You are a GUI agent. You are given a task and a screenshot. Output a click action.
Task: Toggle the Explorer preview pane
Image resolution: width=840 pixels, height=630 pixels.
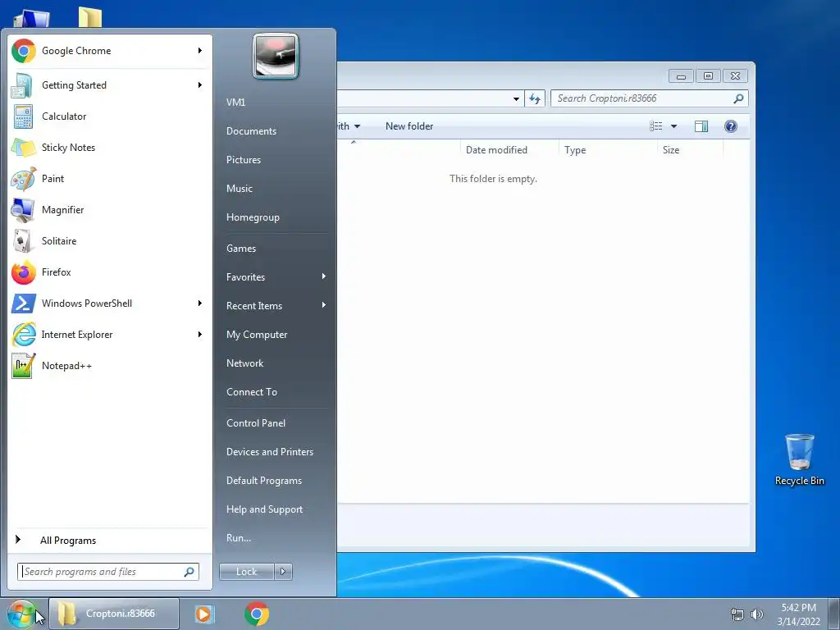pyautogui.click(x=701, y=126)
